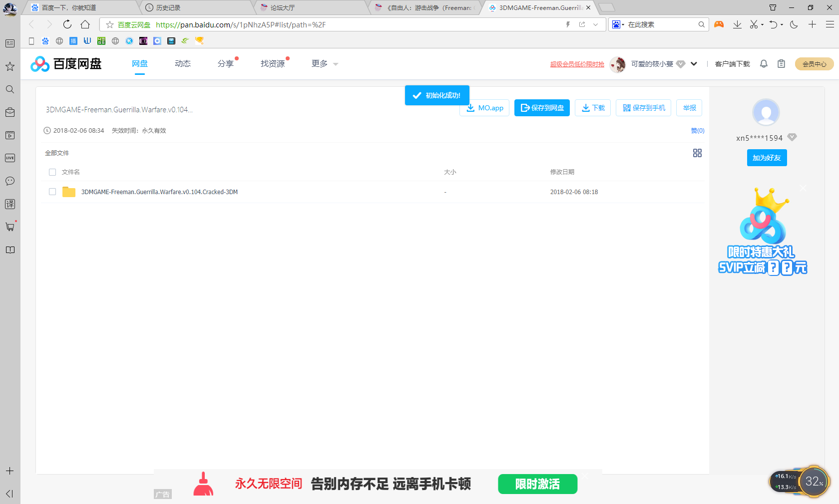The height and width of the screenshot is (504, 839).
Task: Select the 找资源 navigation tab
Action: click(x=273, y=64)
